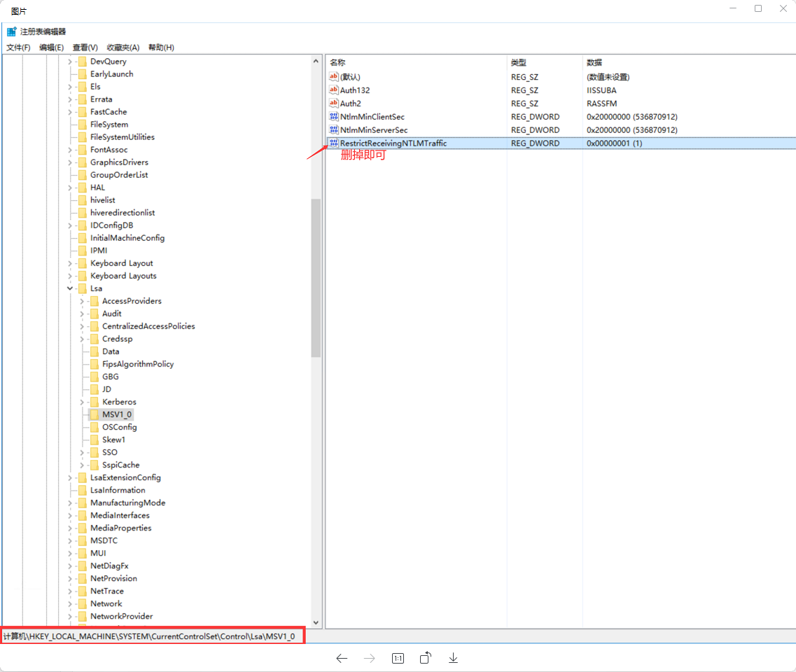Expand the Keyboard Layout tree node

[70, 263]
